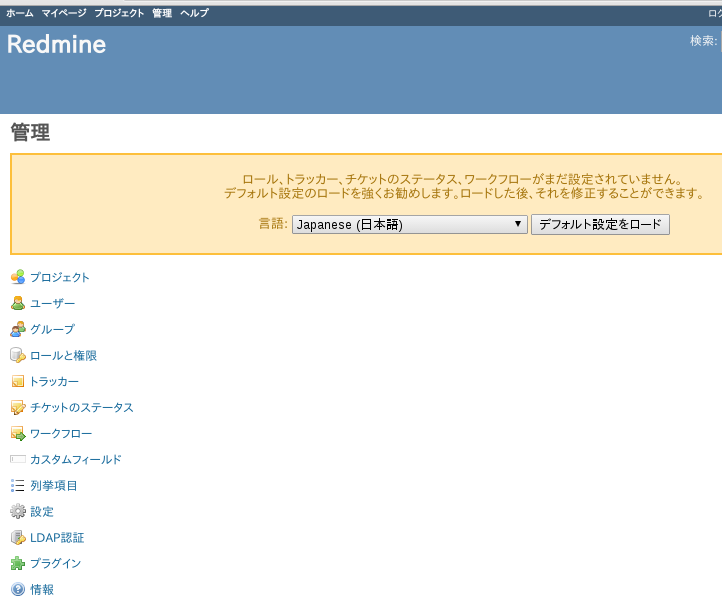Image resolution: width=722 pixels, height=614 pixels.
Task: Open プラグイン link
Action: click(56, 563)
